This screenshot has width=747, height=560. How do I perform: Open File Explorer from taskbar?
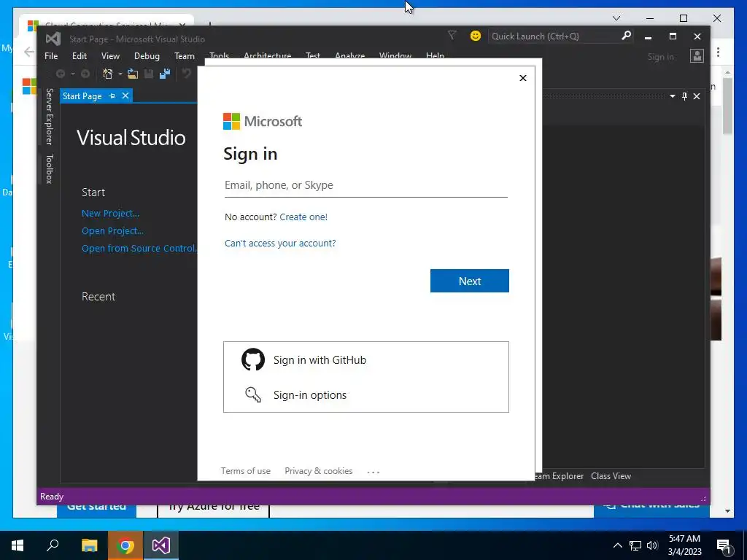(89, 545)
